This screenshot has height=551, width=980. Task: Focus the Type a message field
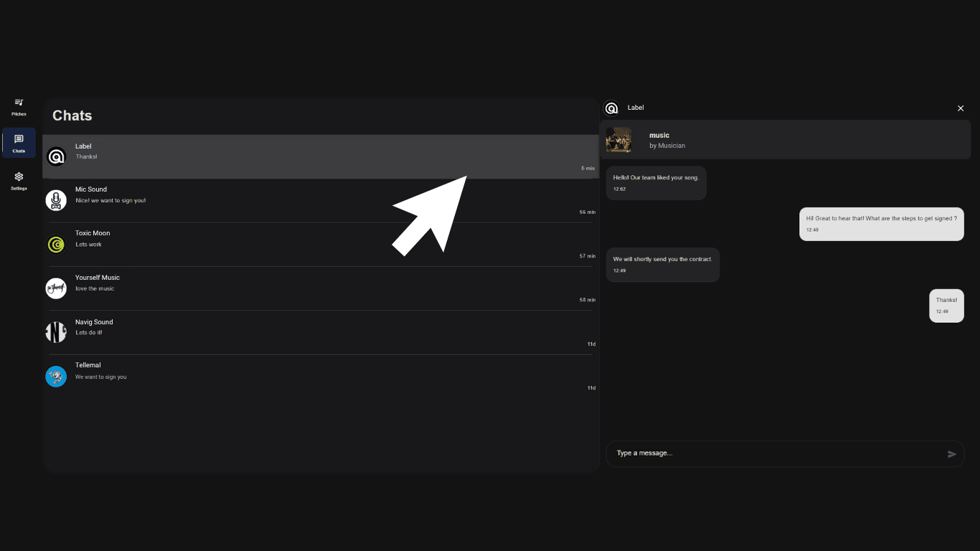(775, 453)
